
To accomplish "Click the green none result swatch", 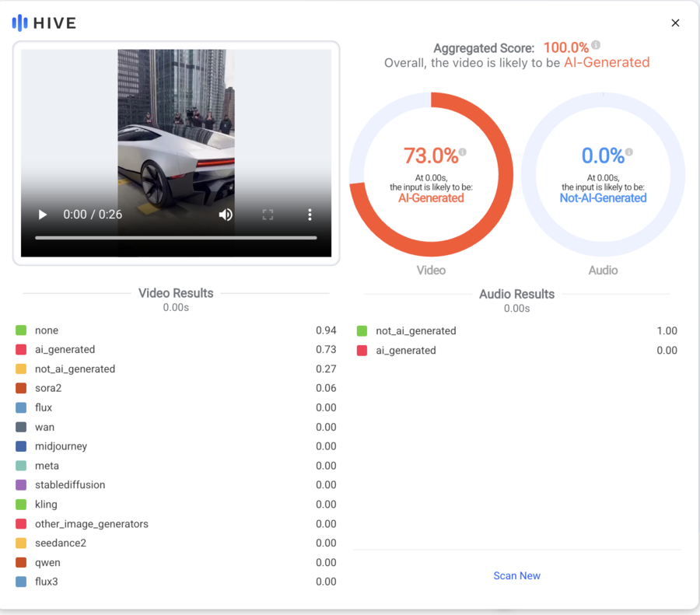I will pyautogui.click(x=21, y=330).
